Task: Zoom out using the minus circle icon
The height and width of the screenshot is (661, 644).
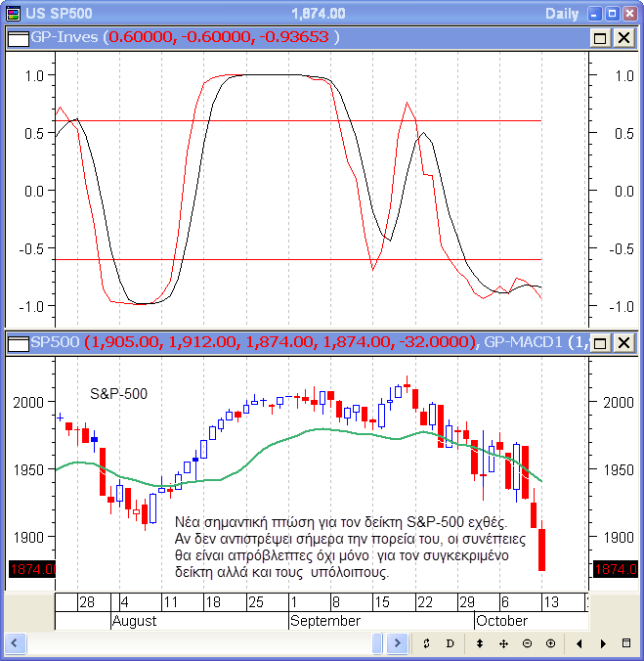Action: 527,643
